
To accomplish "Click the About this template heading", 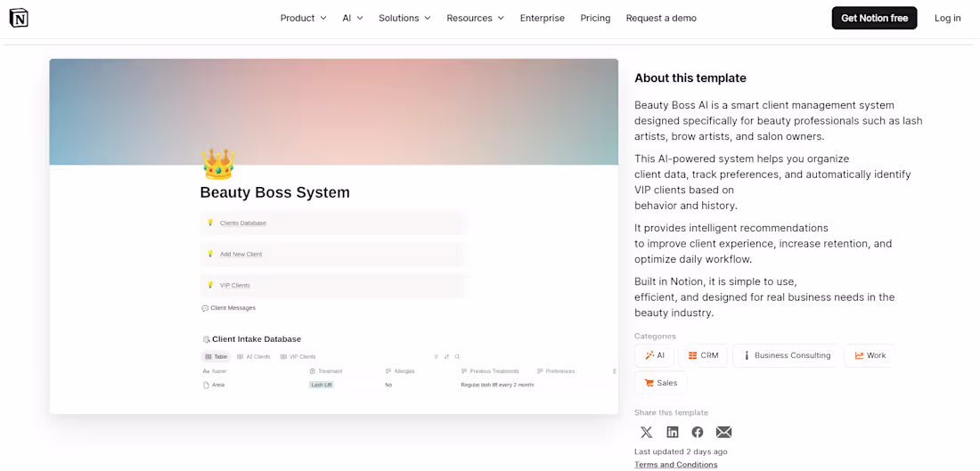I will (690, 78).
